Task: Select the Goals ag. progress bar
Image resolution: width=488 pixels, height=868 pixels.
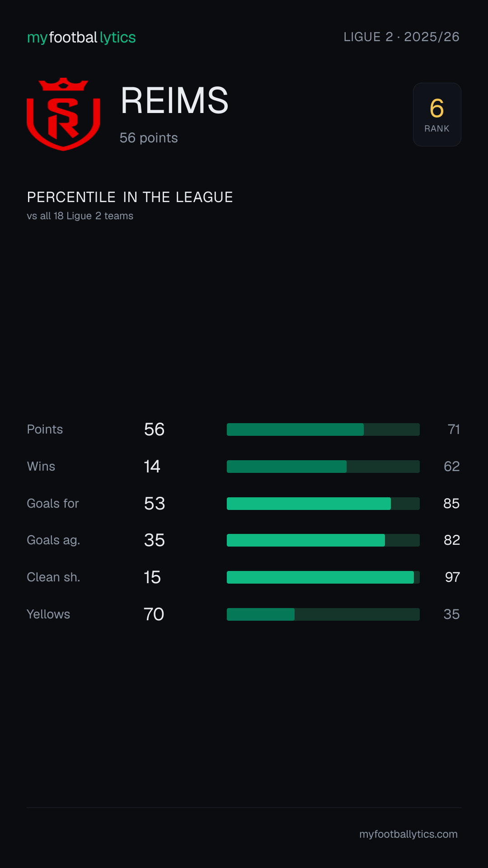Action: 323,540
